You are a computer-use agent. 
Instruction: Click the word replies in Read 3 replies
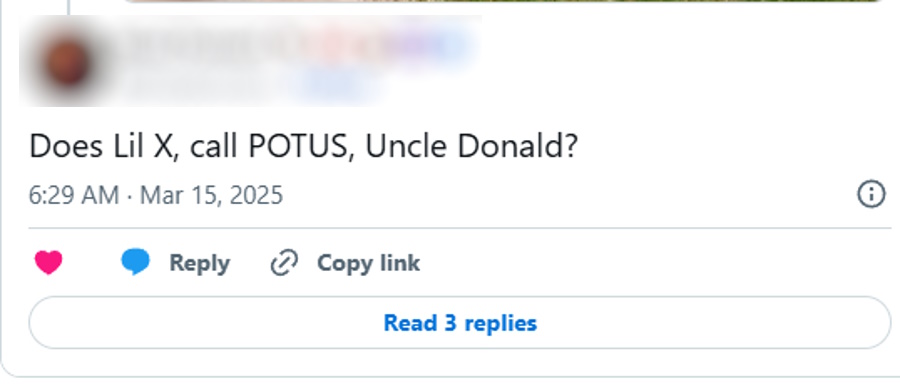(501, 323)
